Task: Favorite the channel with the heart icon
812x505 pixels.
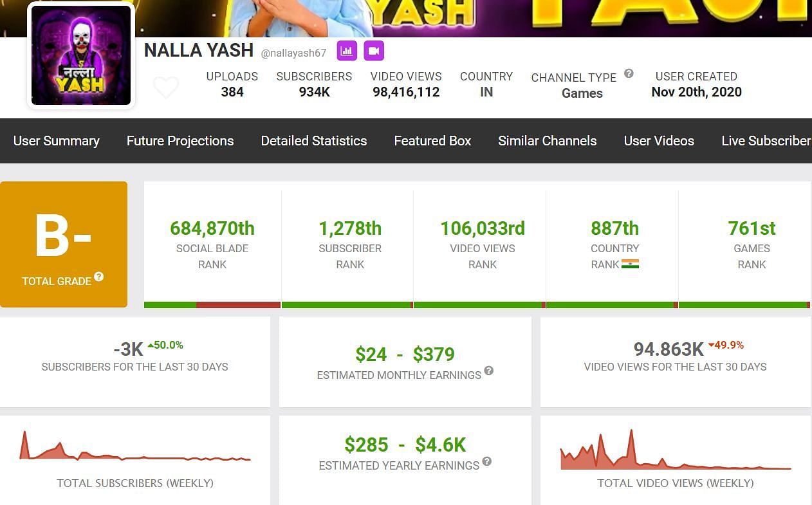Action: 166,87
